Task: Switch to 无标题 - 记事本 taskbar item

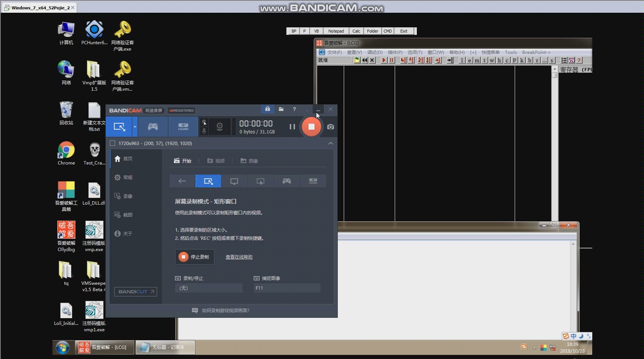Action: [x=165, y=347]
